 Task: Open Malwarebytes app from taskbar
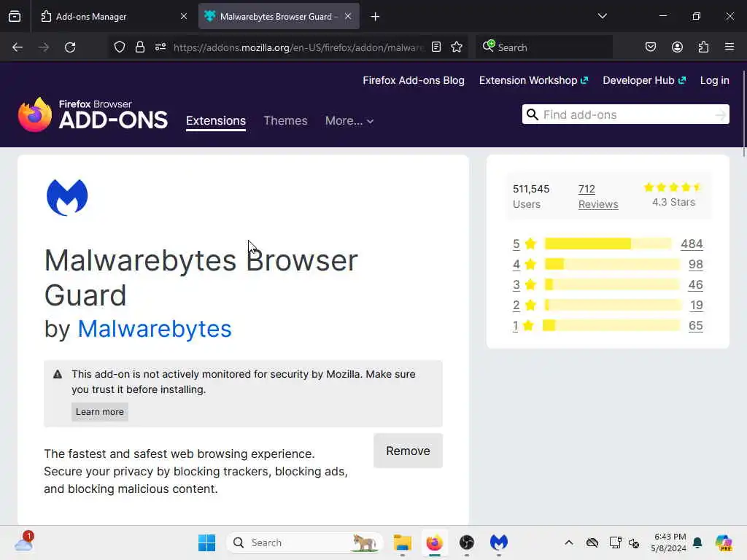click(499, 542)
